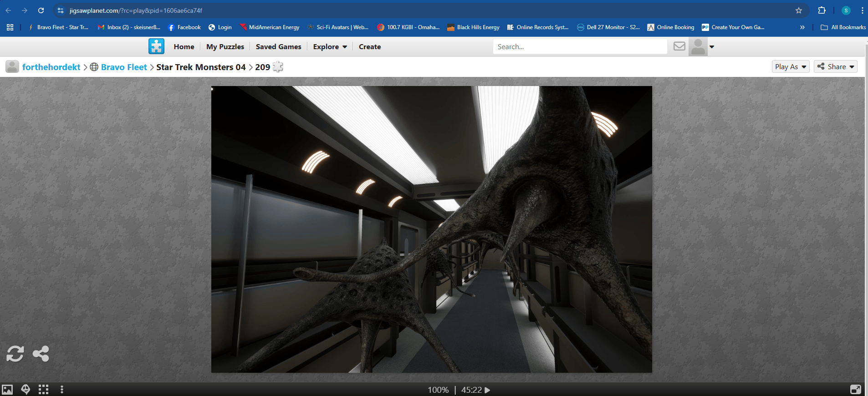Screen dimensions: 868x396
Task: Click the completed puzzle image
Action: pos(431,229)
